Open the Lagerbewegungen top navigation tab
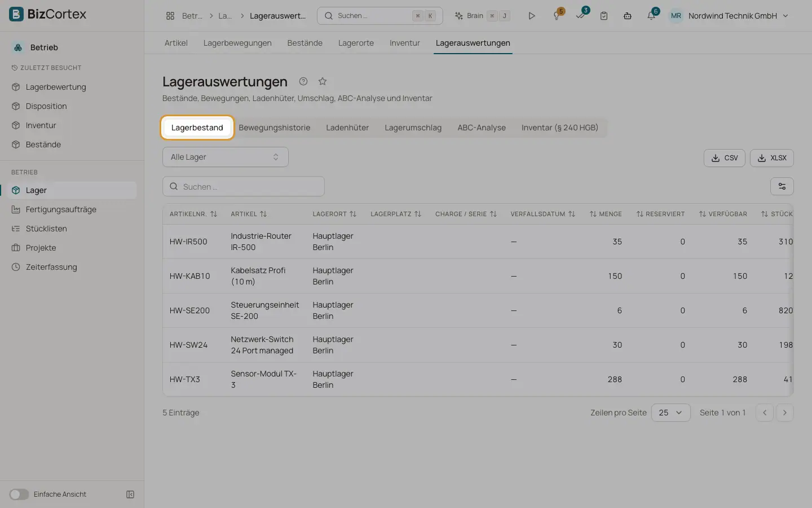The image size is (812, 508). (237, 43)
